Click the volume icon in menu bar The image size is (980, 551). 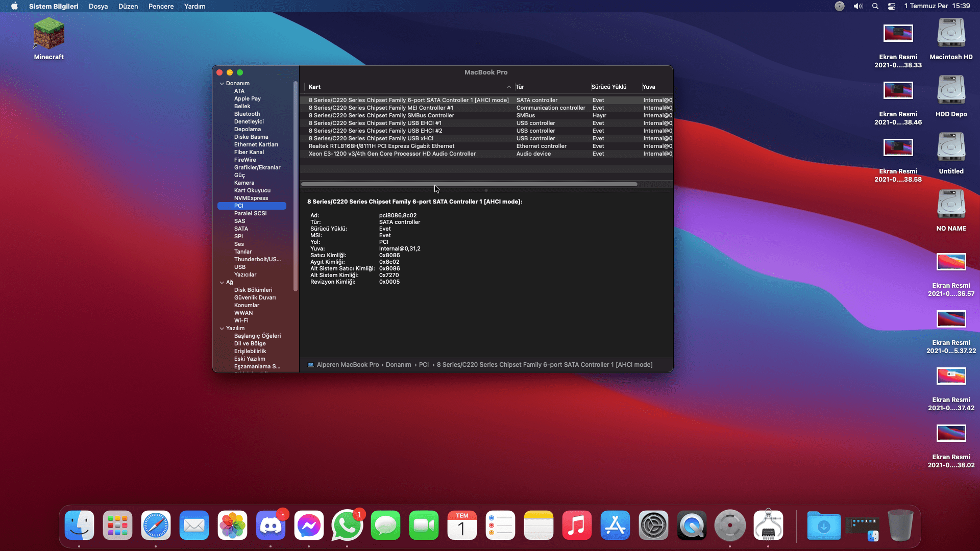coord(858,6)
